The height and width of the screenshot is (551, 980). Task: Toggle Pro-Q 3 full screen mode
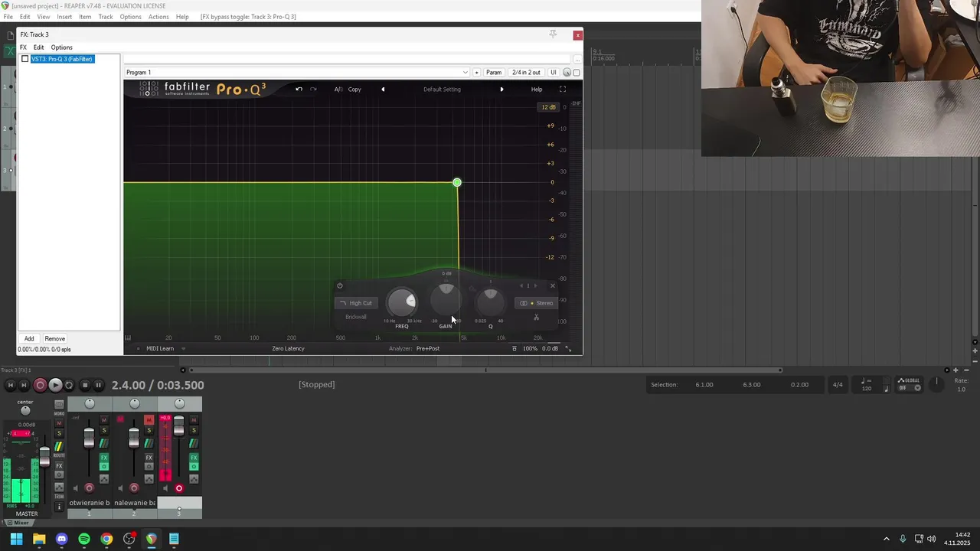pyautogui.click(x=563, y=90)
